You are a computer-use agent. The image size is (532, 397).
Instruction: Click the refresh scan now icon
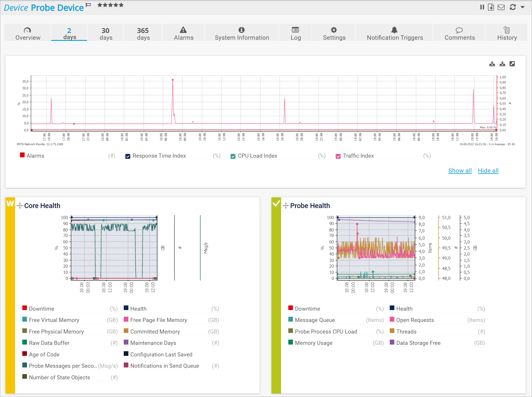point(513,7)
